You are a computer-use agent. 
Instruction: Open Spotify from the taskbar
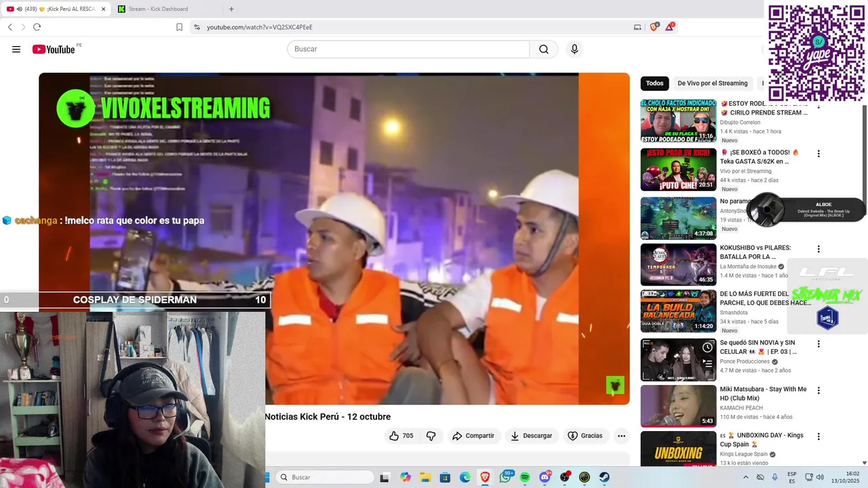[525, 477]
